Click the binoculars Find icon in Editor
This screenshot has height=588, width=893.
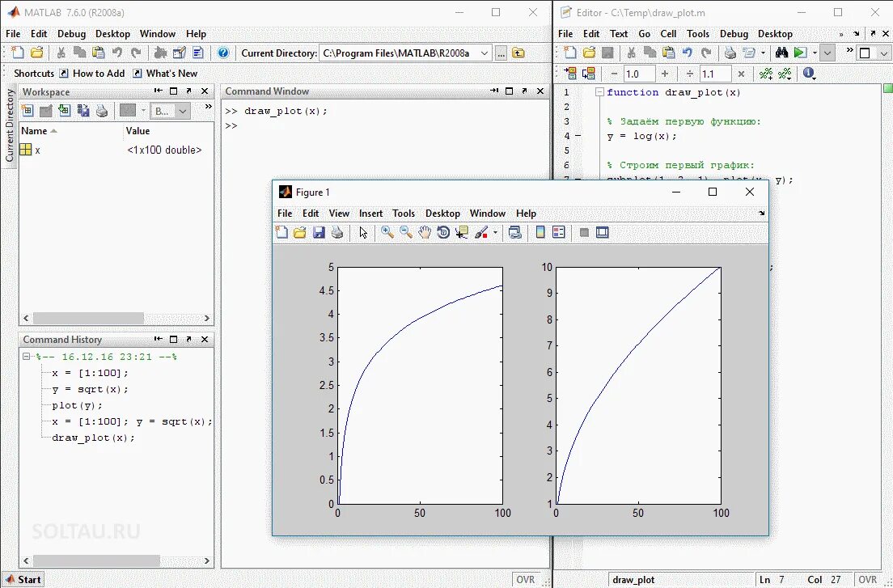[781, 53]
